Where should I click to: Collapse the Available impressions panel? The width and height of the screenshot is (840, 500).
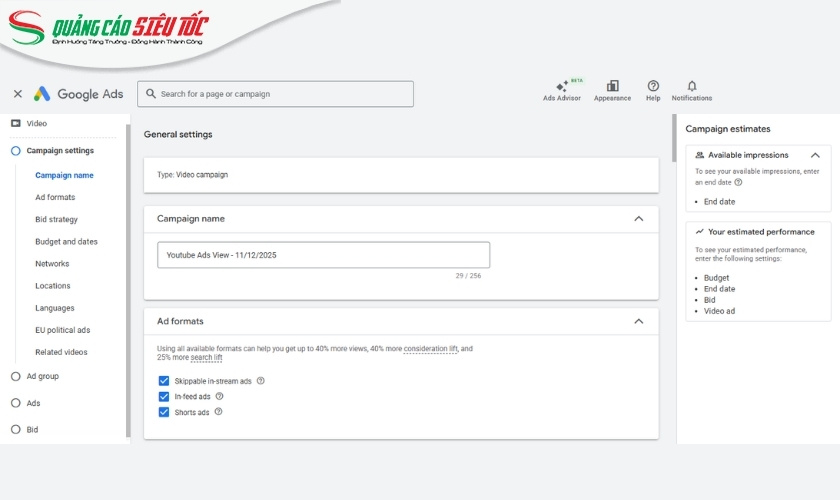[x=815, y=156]
